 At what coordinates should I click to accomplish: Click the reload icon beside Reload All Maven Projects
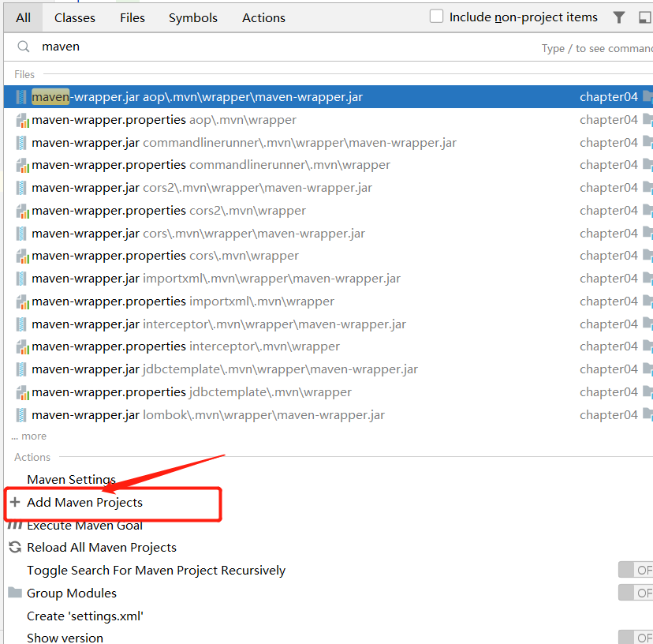click(15, 547)
